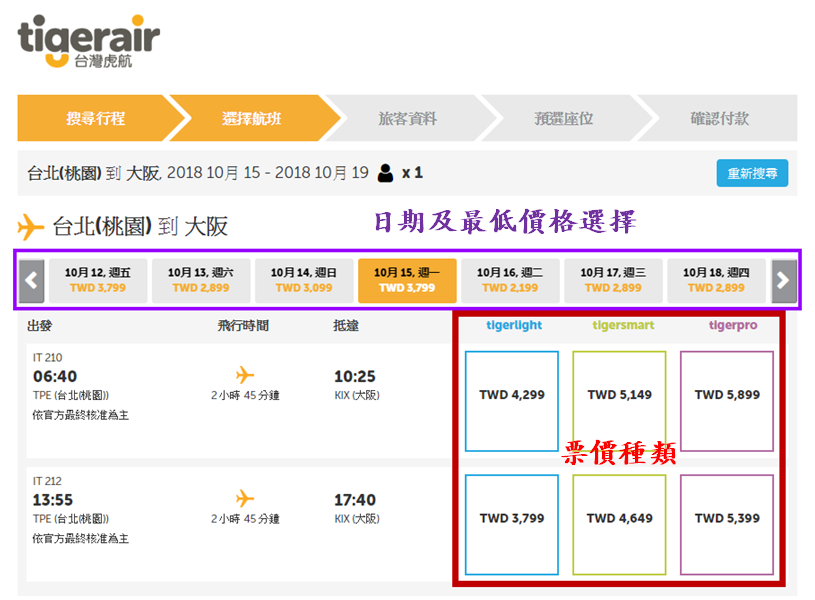This screenshot has width=815, height=600.
Task: Click the plane icon in IT 210 row
Action: pyautogui.click(x=245, y=374)
